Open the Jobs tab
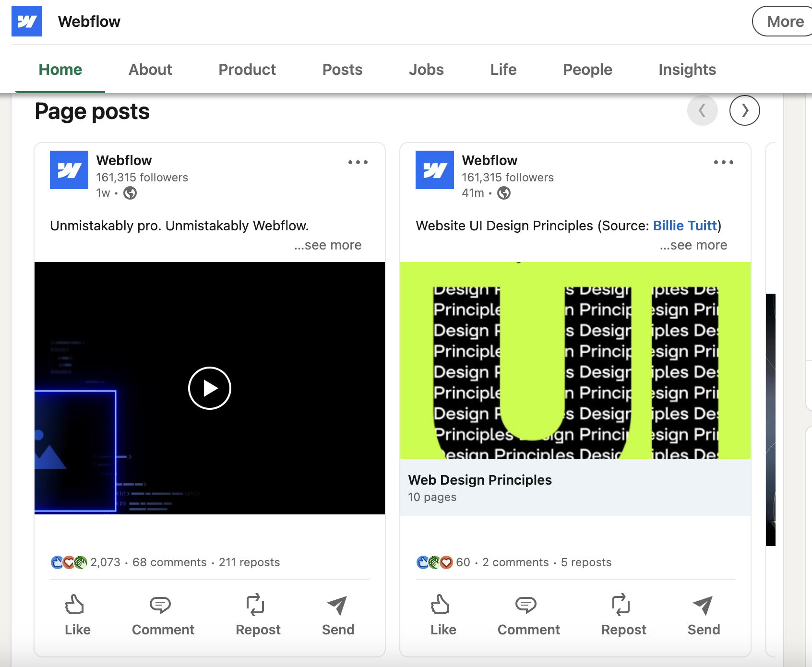Viewport: 812px width, 667px height. tap(426, 70)
